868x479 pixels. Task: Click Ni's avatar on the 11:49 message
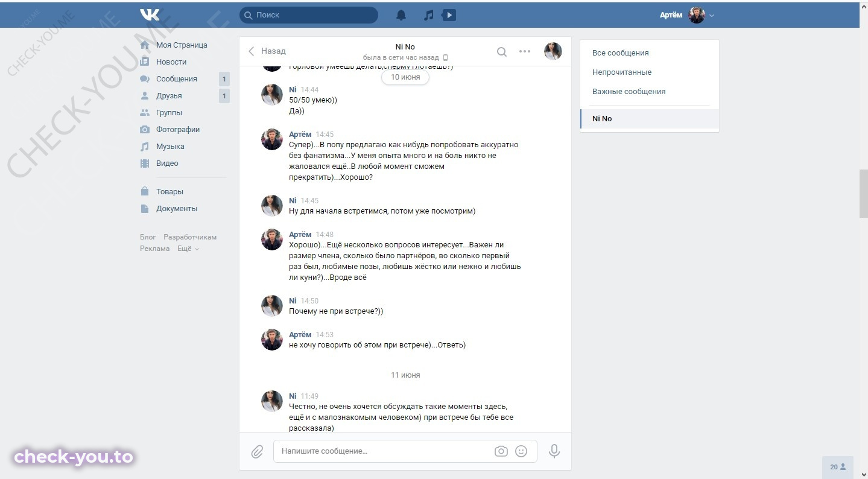point(272,401)
